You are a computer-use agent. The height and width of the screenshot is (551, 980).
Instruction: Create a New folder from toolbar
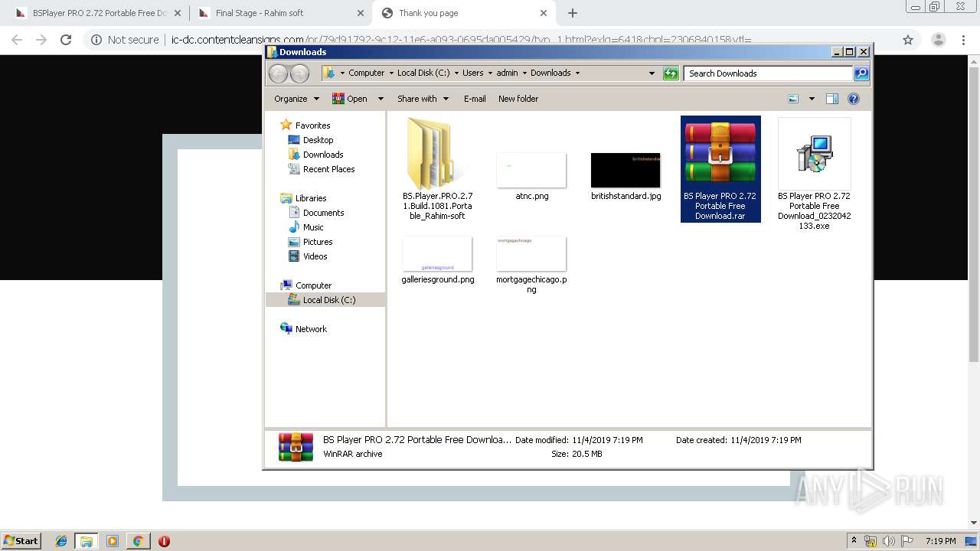pyautogui.click(x=518, y=99)
